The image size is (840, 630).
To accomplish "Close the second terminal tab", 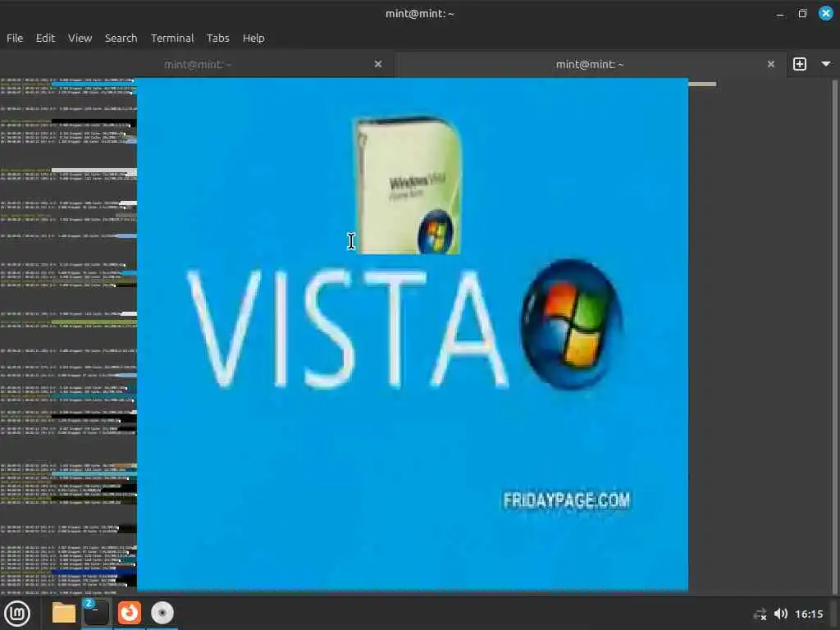I will coord(771,64).
